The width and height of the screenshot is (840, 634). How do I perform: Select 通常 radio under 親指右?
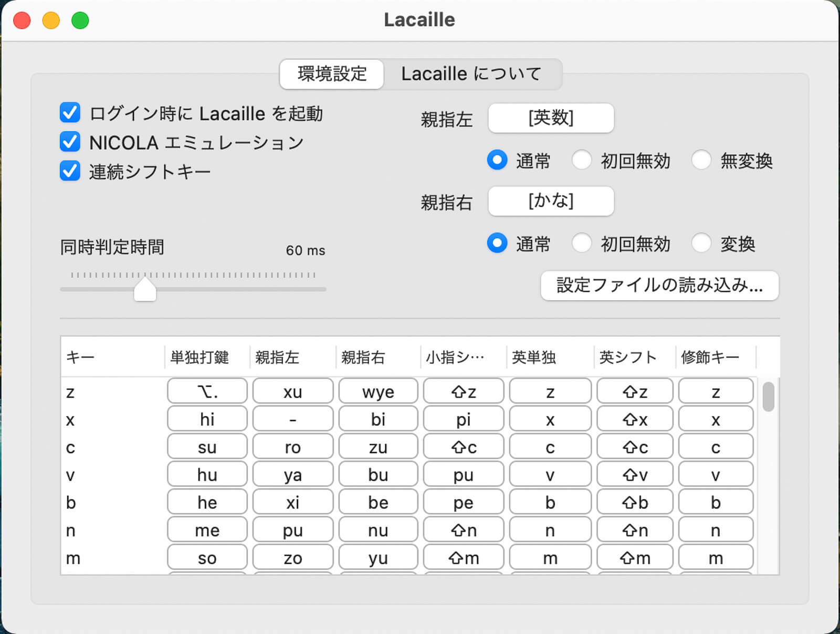click(497, 244)
